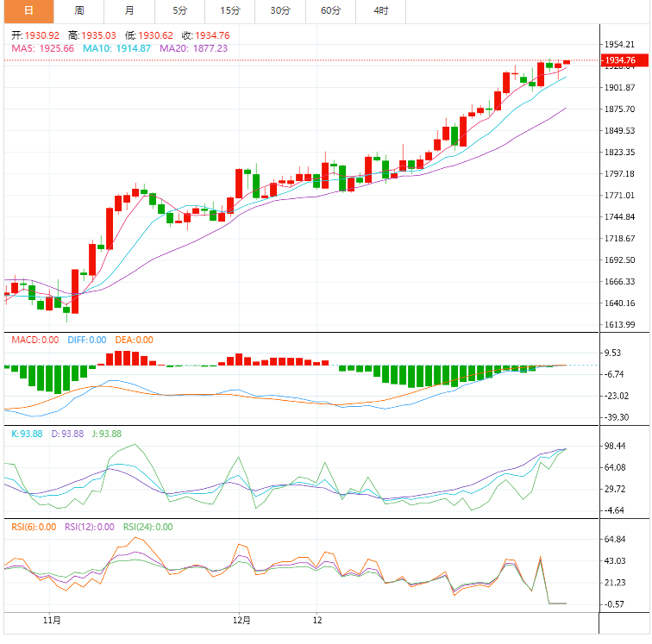Viewport: 652px width, 644px height.
Task: Click the red 1934.76 current price tag
Action: pos(620,60)
